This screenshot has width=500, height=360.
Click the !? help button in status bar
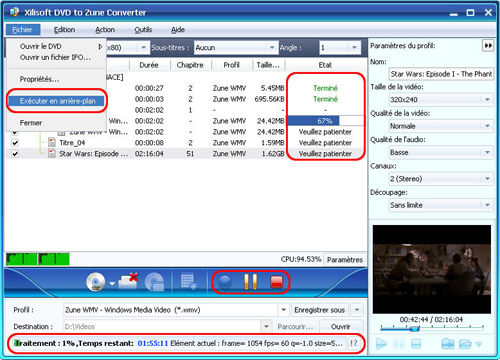(x=354, y=343)
